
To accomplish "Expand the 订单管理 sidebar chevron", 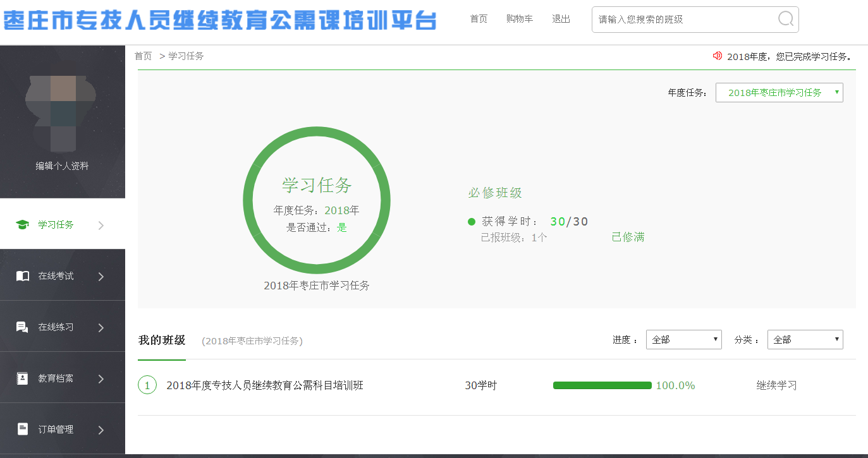I will pos(101,430).
